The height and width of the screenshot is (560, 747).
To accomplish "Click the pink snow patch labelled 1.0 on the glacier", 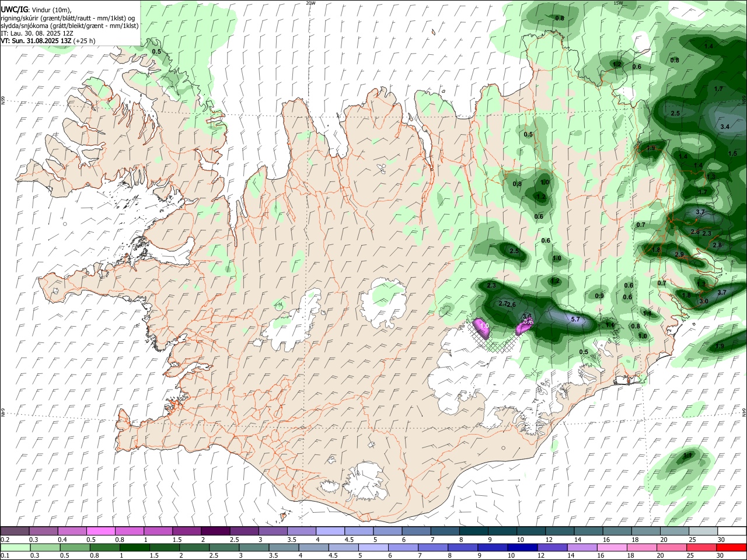I will [482, 328].
